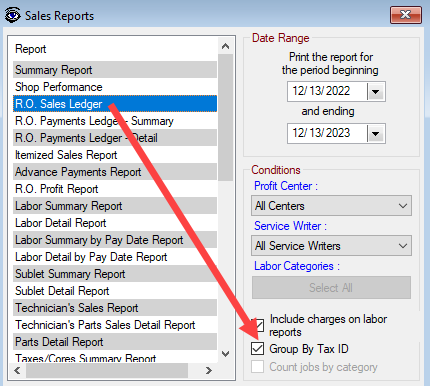The height and width of the screenshot is (386, 430).
Task: Click the Sales Reports eye icon
Action: [13, 16]
